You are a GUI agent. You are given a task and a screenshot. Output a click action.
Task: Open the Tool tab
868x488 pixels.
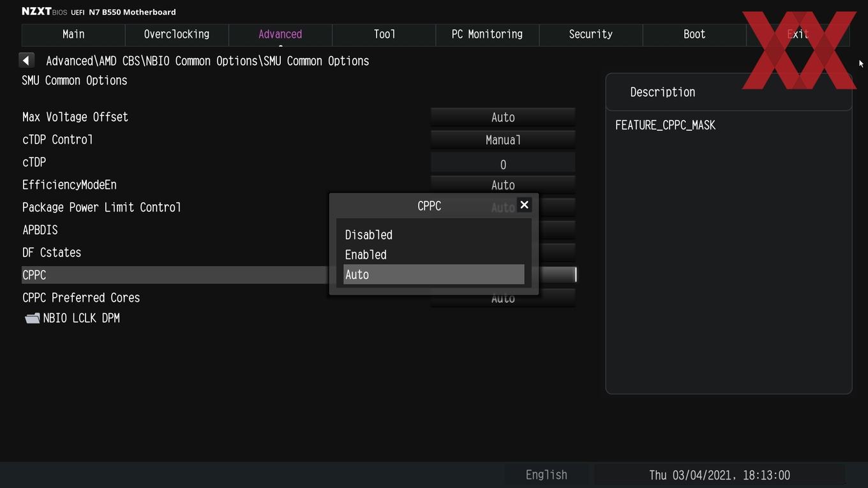tap(384, 34)
